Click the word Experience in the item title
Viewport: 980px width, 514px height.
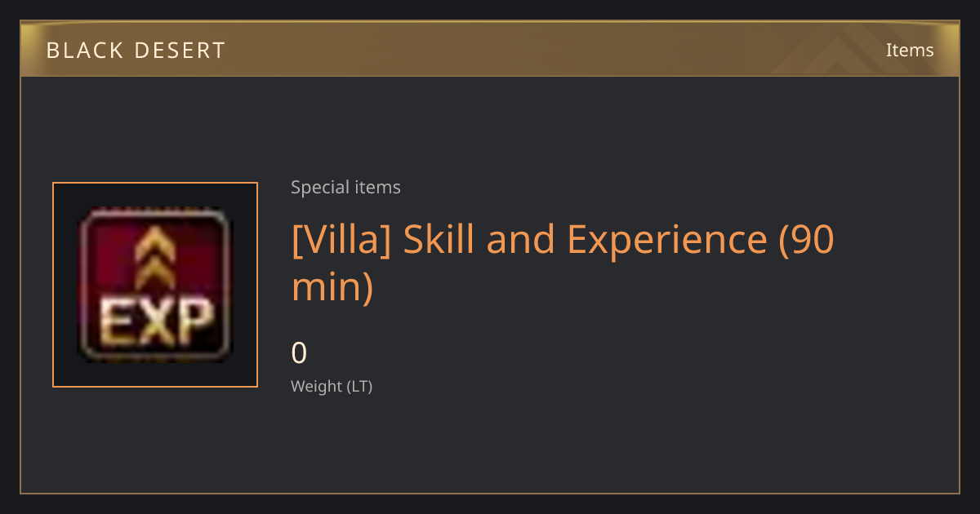click(x=666, y=240)
